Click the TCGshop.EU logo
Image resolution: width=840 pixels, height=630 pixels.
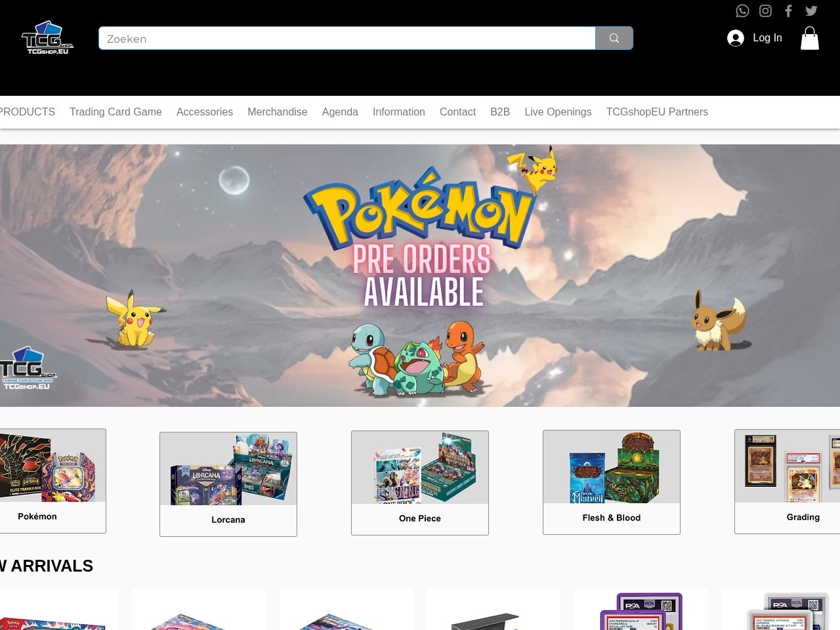(x=48, y=38)
